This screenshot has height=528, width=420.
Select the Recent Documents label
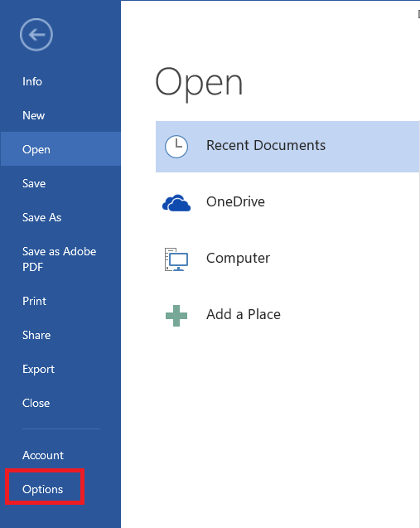point(266,146)
